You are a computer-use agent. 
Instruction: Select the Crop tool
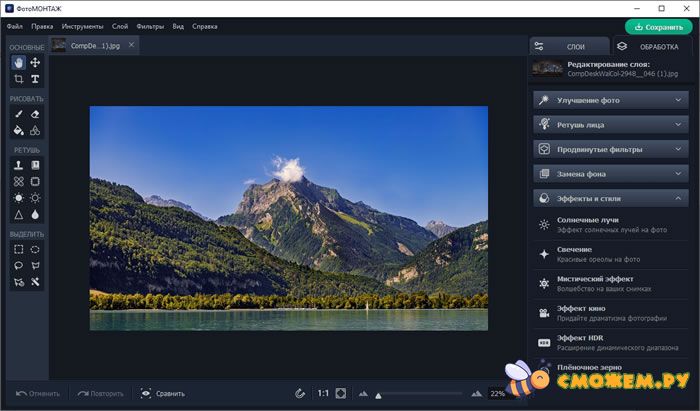pyautogui.click(x=19, y=79)
